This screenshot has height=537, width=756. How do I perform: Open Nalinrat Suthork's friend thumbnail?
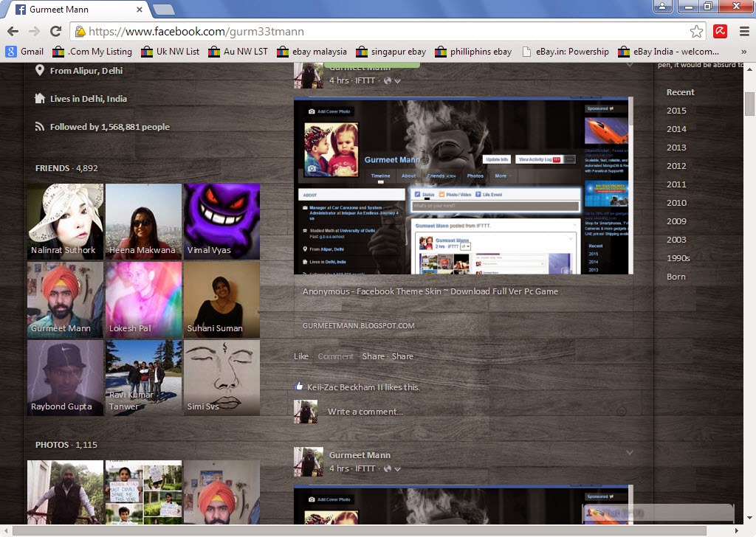(65, 221)
